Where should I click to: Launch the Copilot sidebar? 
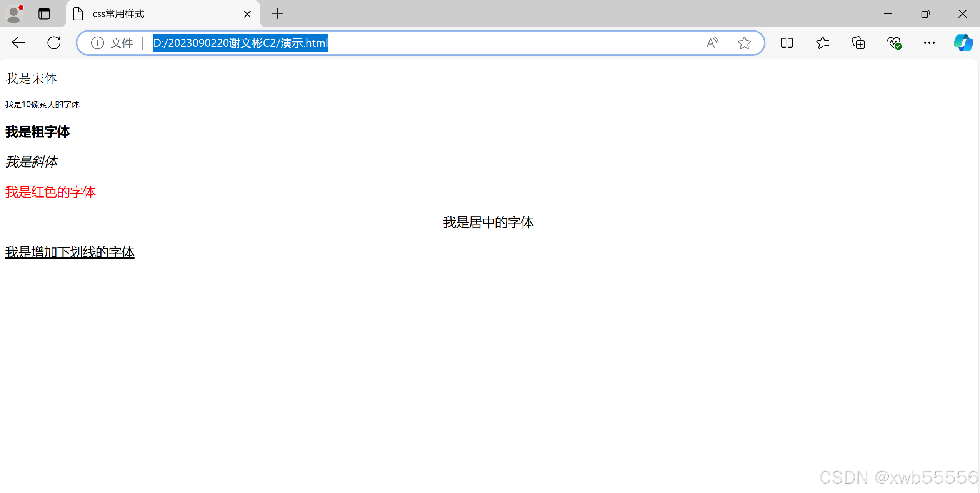tap(963, 43)
